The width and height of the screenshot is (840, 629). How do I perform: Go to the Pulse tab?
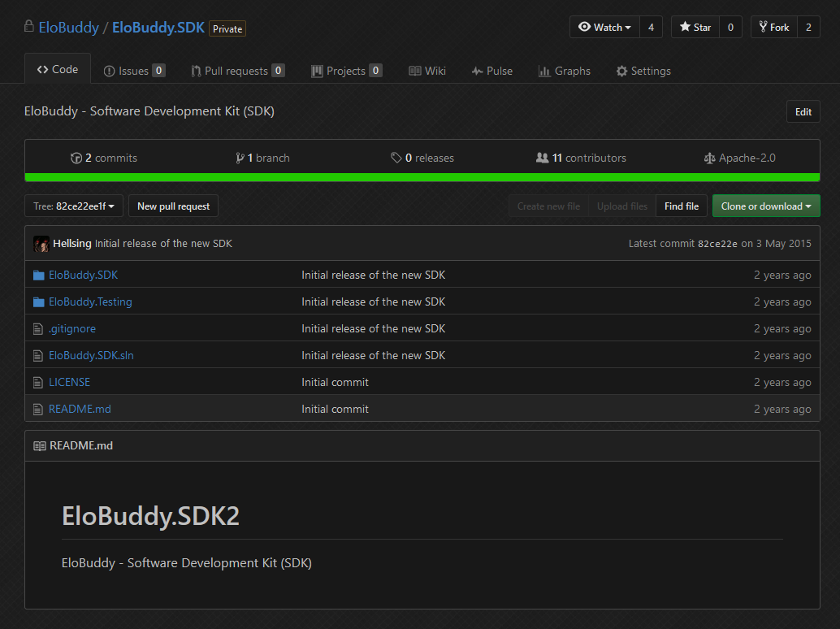(491, 71)
